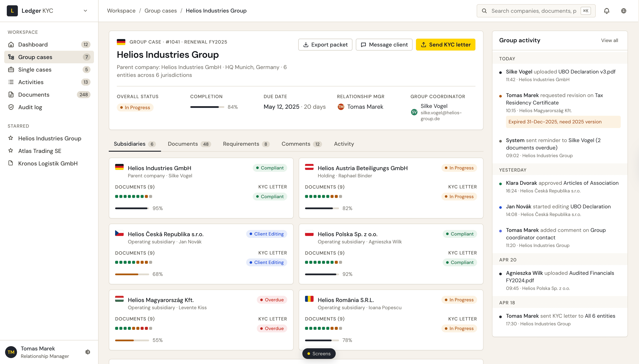Expand the Ledger KYC workspace dropdown
This screenshot has width=639, height=364.
(x=85, y=11)
